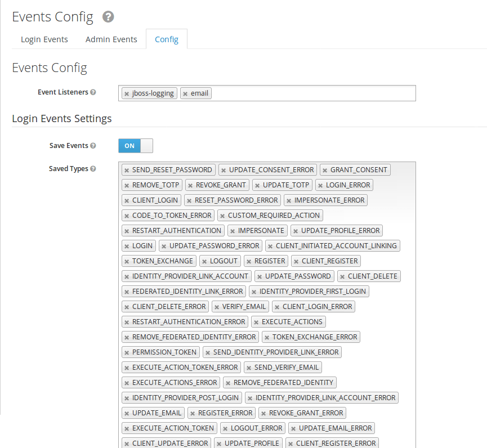View the Event Listeners help tooltip

click(x=93, y=92)
